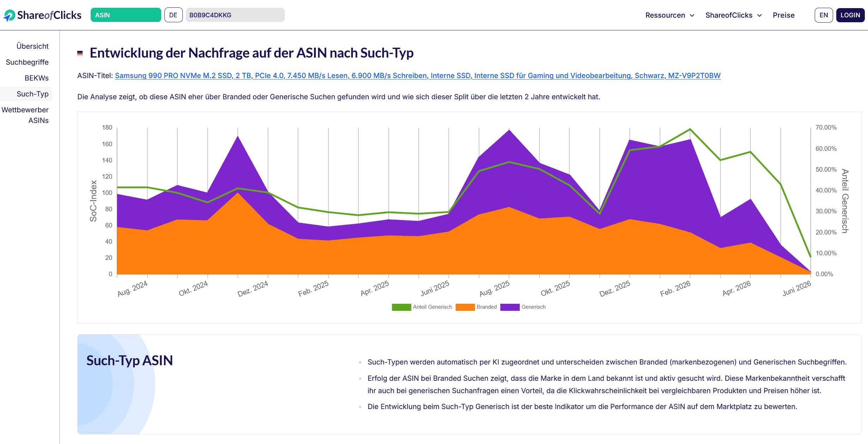The width and height of the screenshot is (868, 444).
Task: Click the 180 left axis value
Action: (x=107, y=128)
